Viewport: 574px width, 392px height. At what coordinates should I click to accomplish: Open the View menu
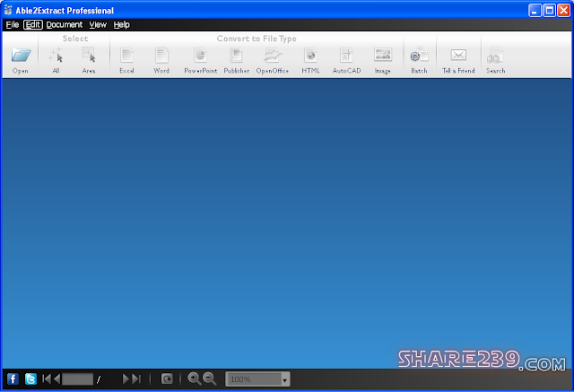[98, 24]
